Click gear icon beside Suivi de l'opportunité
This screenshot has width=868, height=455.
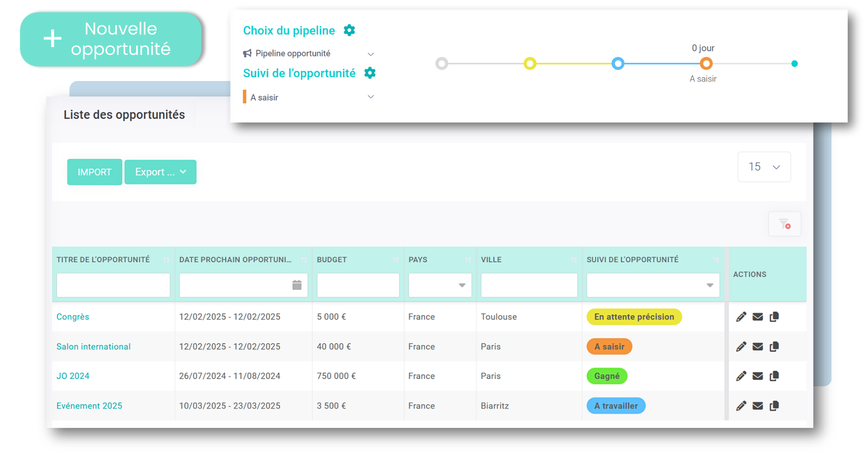[x=370, y=73]
